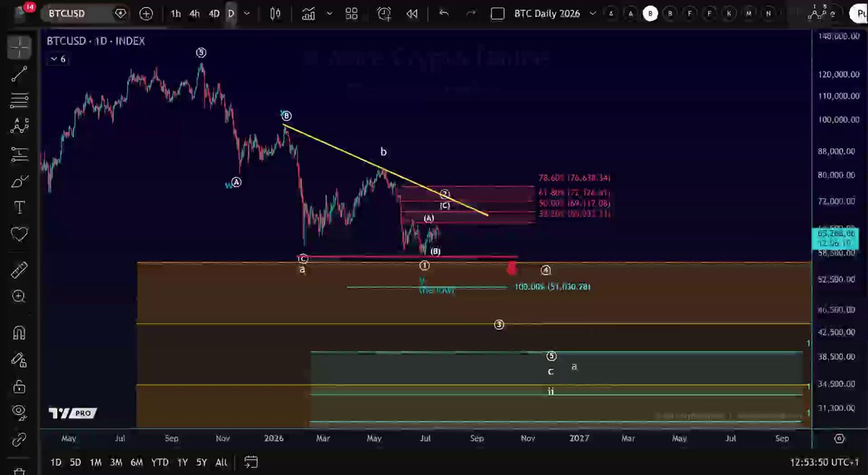This screenshot has width=868, height=475.
Task: Select the Text annotation tool
Action: click(x=20, y=208)
